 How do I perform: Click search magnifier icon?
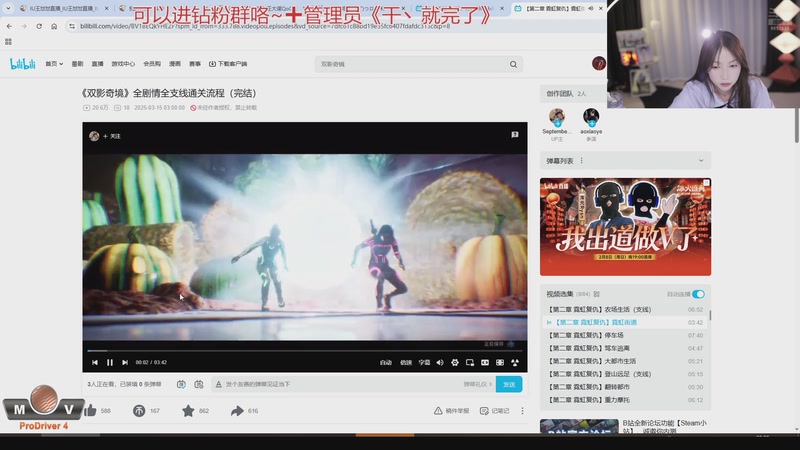(x=513, y=64)
